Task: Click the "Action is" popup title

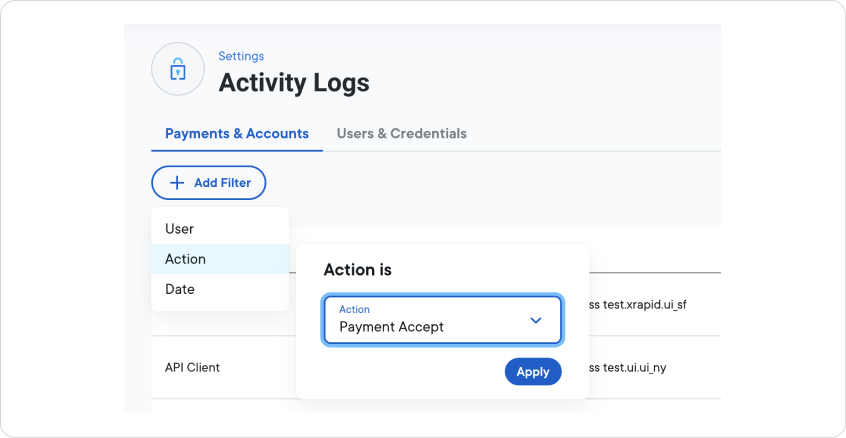Action: (x=358, y=270)
